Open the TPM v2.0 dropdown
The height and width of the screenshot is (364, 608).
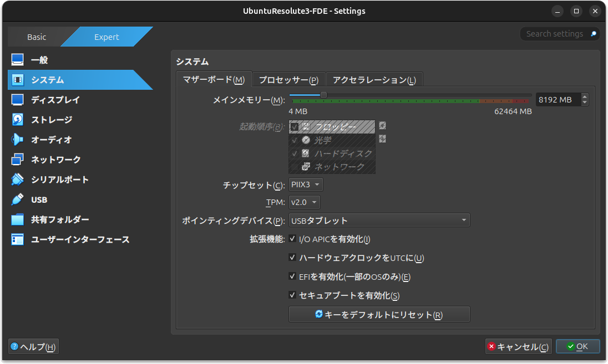tap(305, 203)
